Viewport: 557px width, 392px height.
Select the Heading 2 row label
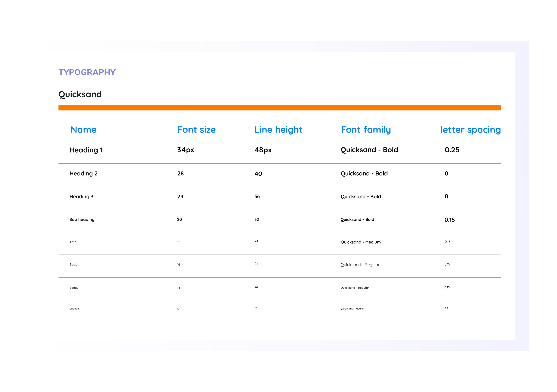coord(83,174)
